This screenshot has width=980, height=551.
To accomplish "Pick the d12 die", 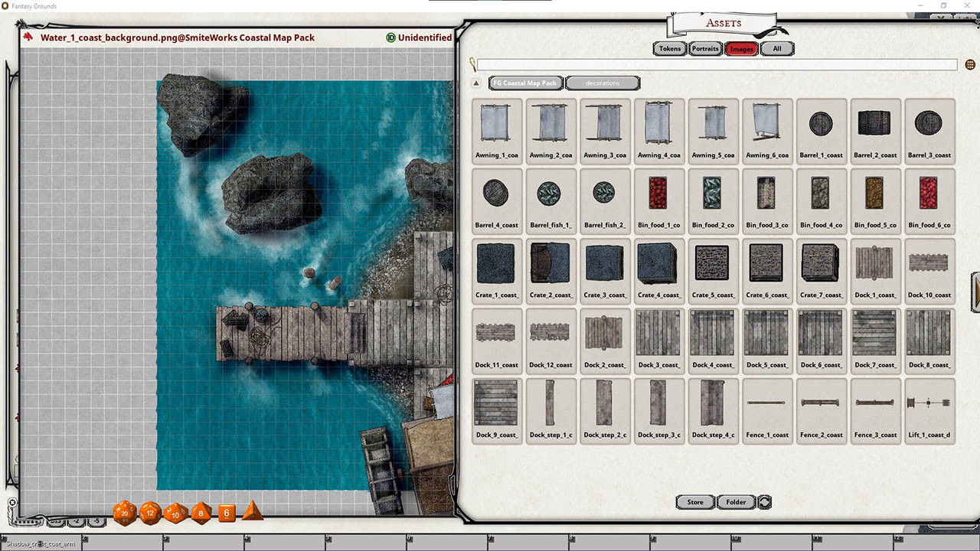I will coord(150,513).
